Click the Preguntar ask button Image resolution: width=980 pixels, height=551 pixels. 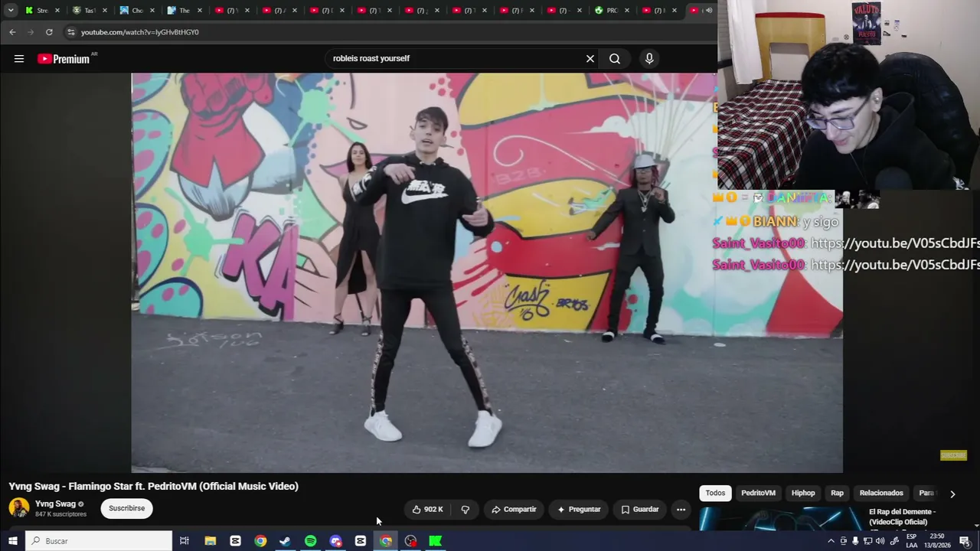tap(579, 510)
